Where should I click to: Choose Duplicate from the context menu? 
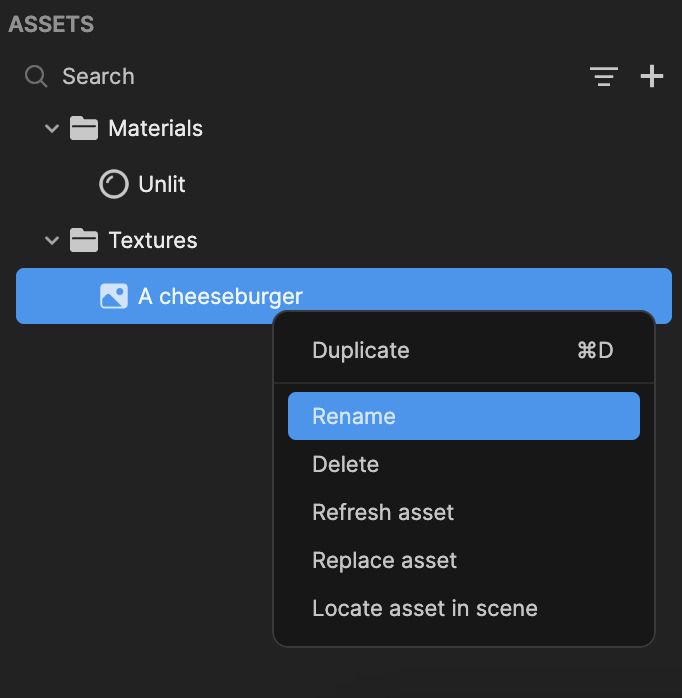pyautogui.click(x=464, y=350)
